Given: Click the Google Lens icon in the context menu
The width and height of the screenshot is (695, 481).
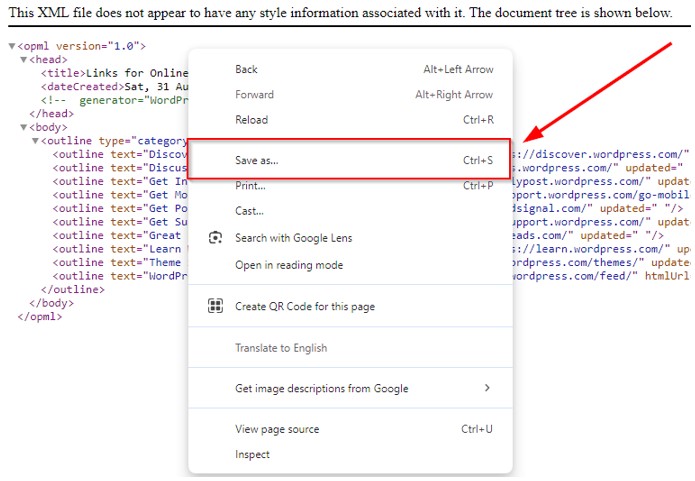Looking at the screenshot, I should (214, 238).
